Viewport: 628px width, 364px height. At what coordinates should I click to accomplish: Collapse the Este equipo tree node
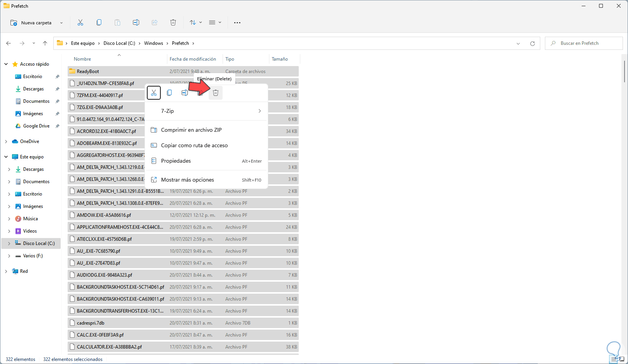coord(6,157)
